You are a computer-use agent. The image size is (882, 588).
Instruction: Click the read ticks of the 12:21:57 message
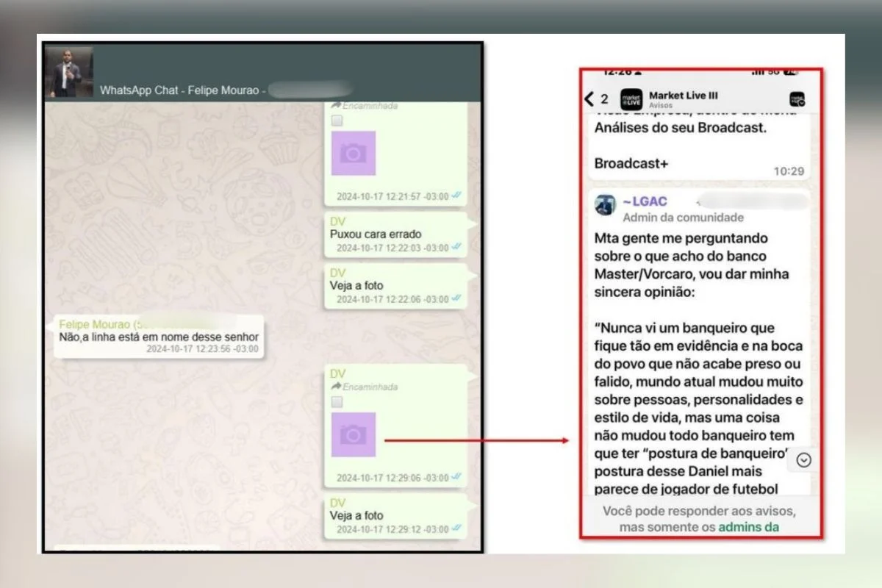point(456,196)
